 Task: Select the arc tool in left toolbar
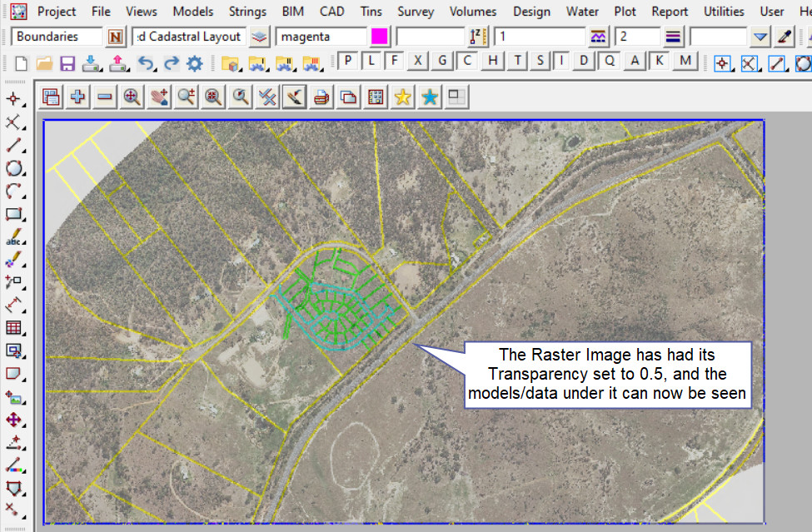[13, 191]
